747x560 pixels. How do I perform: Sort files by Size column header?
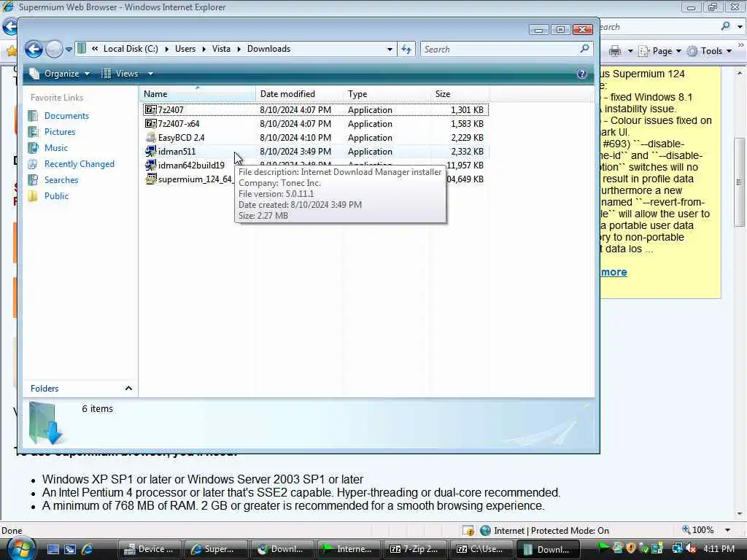coord(460,94)
